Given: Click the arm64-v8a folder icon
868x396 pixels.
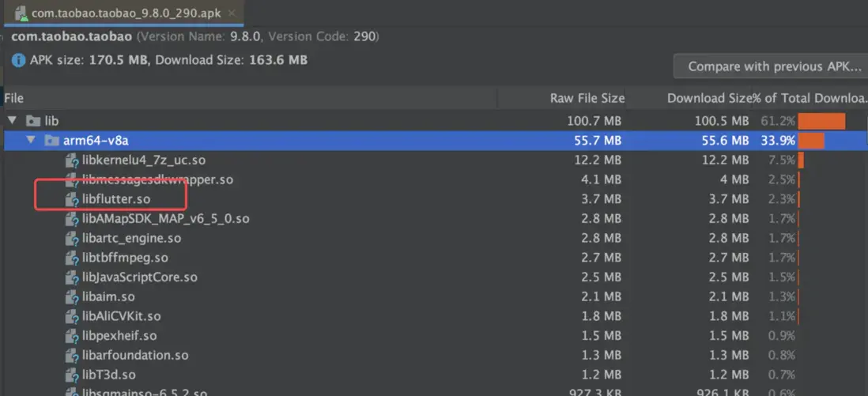Looking at the screenshot, I should click(51, 141).
